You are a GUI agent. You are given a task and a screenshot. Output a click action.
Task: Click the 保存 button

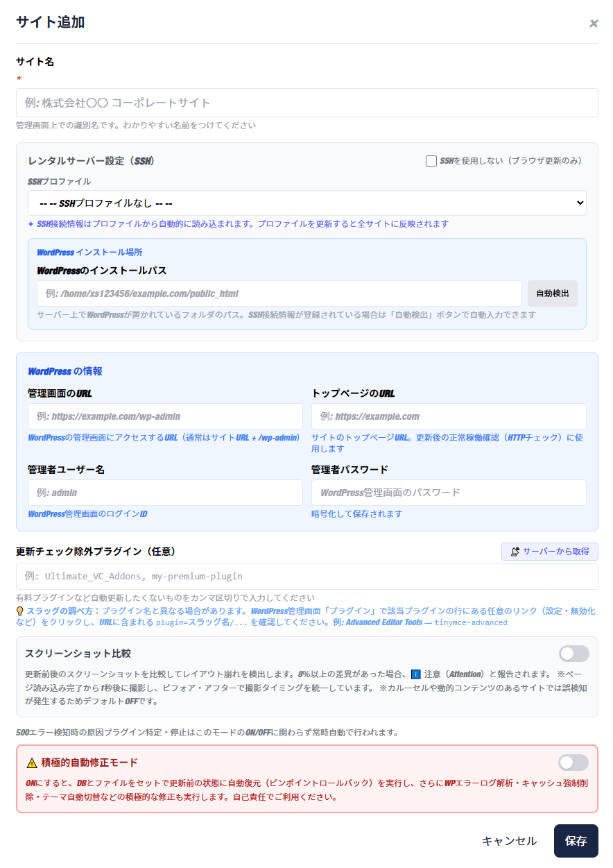click(576, 841)
